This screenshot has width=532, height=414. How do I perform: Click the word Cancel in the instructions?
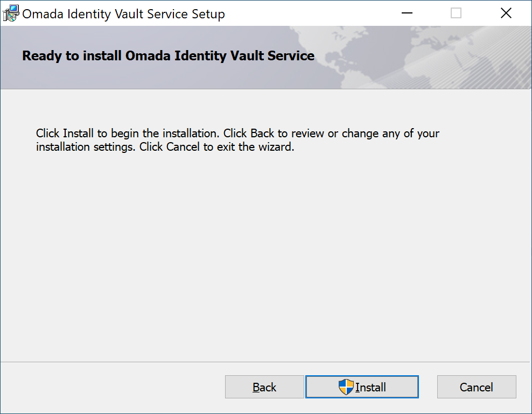pyautogui.click(x=183, y=147)
